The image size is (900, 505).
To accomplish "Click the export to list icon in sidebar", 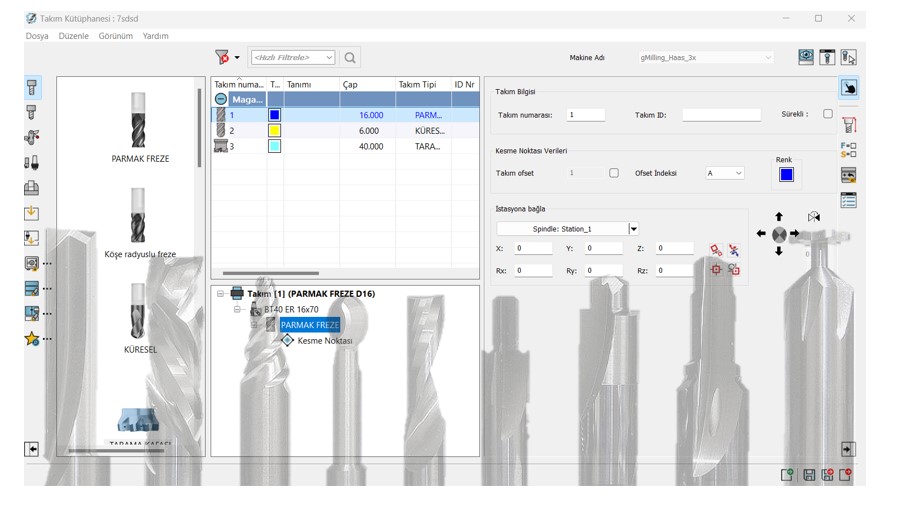I will pyautogui.click(x=32, y=238).
